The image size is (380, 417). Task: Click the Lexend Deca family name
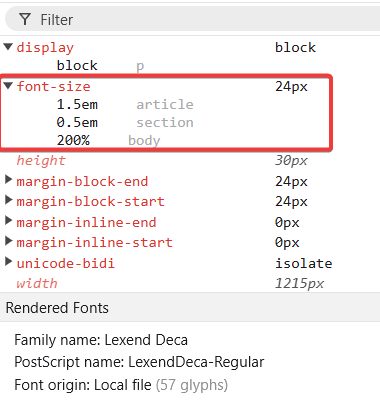coord(146,340)
